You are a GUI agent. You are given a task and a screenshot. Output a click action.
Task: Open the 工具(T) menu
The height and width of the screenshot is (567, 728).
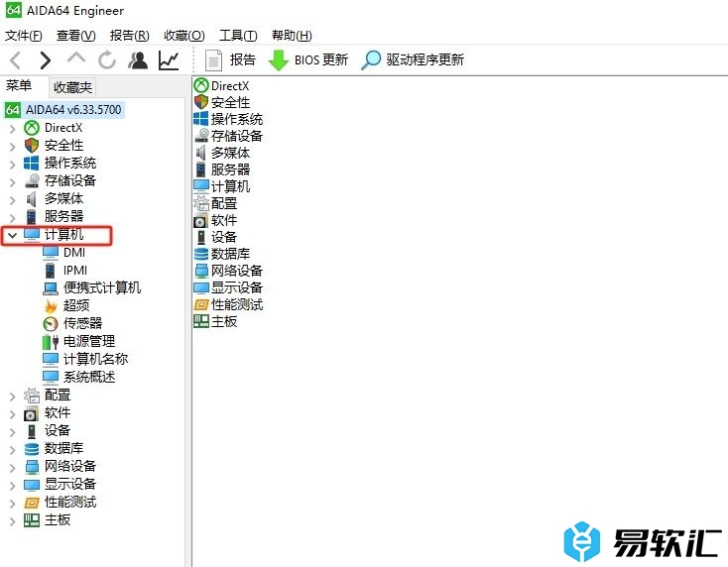(238, 36)
